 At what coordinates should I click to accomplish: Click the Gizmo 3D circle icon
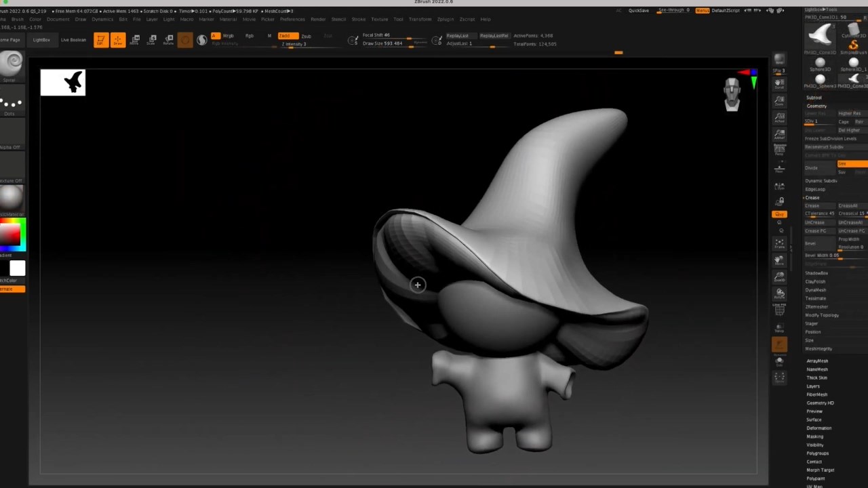185,40
